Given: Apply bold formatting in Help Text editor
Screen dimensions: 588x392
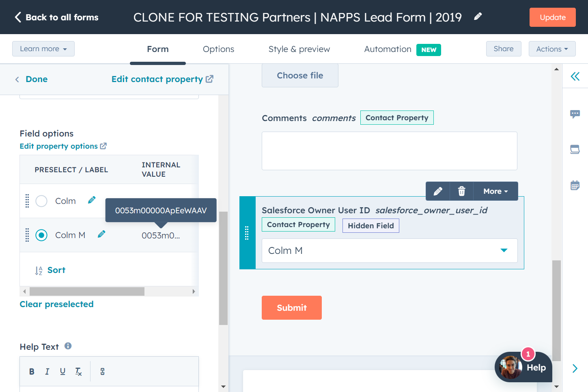Looking at the screenshot, I should tap(32, 371).
